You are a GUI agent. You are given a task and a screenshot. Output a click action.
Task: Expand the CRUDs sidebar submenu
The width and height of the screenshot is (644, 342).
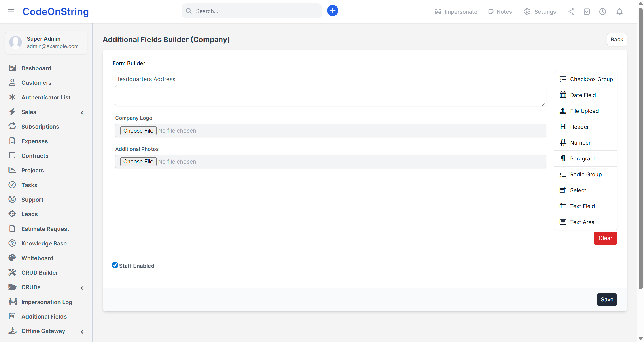point(82,288)
